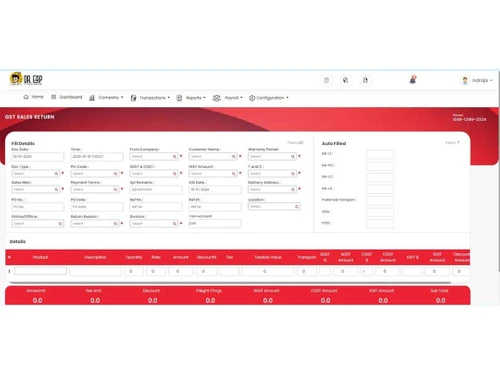This screenshot has width=500, height=375.
Task: Click the search icon in Delivery Address field
Action: [x=293, y=189]
